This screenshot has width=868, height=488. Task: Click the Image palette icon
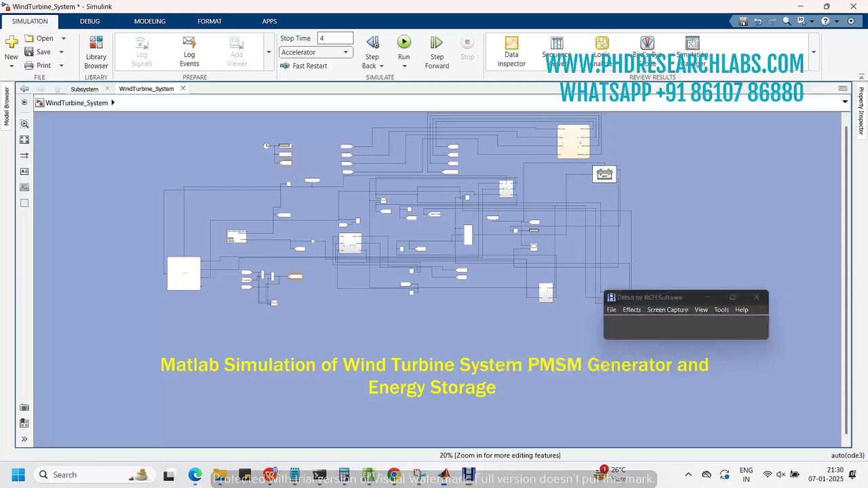[x=24, y=187]
